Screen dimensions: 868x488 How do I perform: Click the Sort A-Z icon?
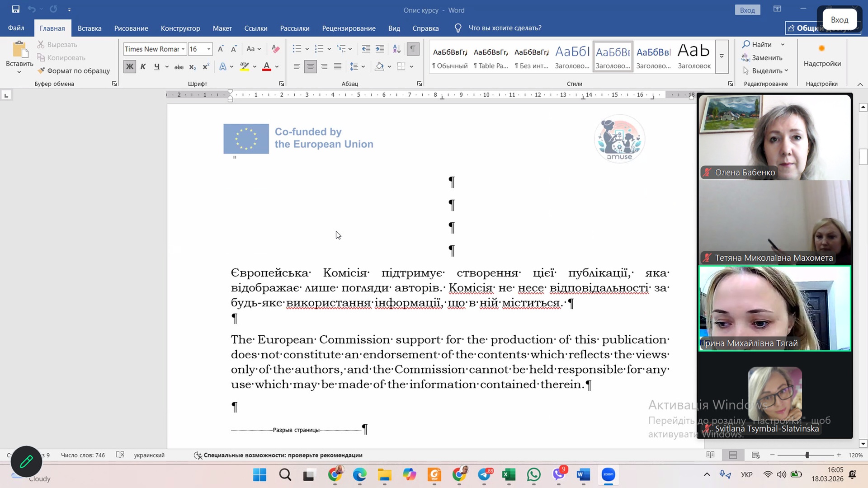(396, 49)
